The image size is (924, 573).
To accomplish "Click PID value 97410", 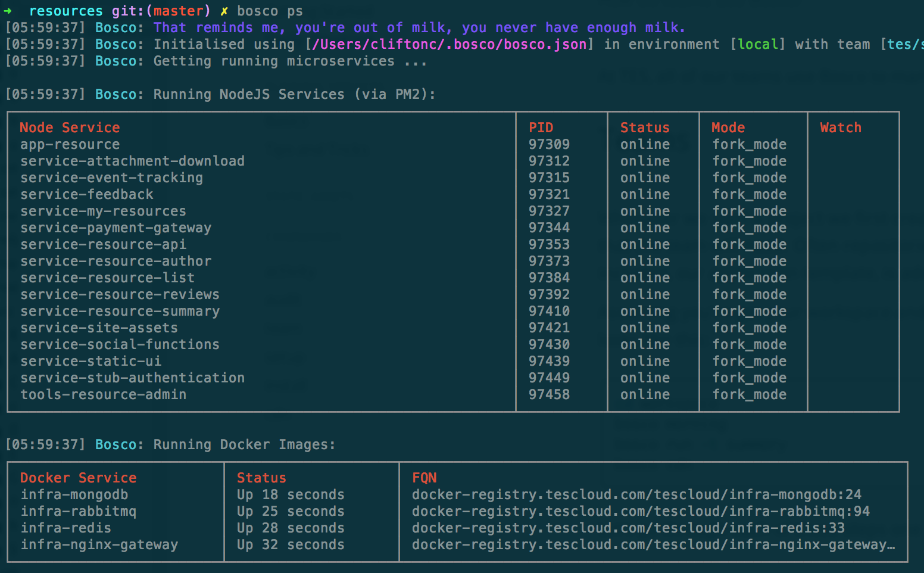I will (x=549, y=312).
